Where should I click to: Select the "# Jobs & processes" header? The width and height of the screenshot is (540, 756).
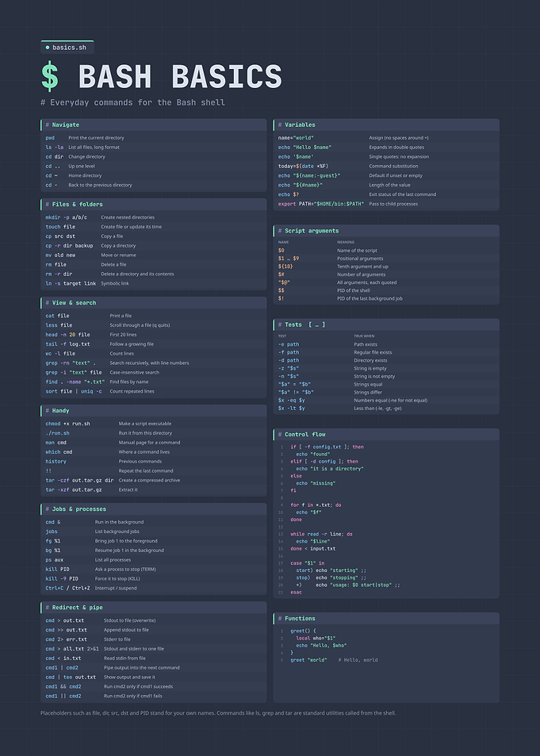click(153, 509)
